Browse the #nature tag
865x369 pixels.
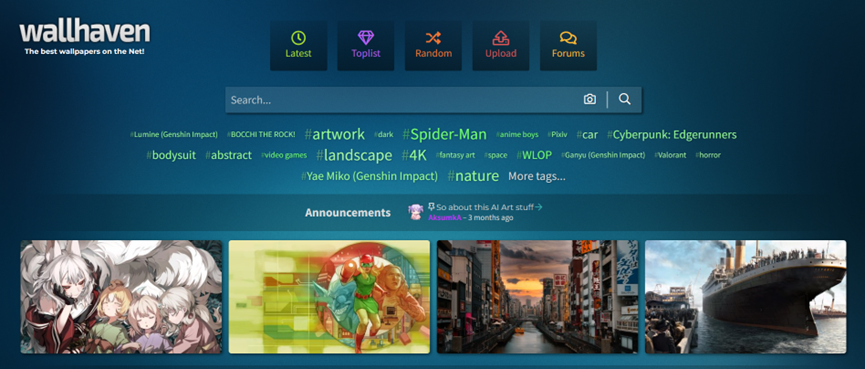pos(473,177)
